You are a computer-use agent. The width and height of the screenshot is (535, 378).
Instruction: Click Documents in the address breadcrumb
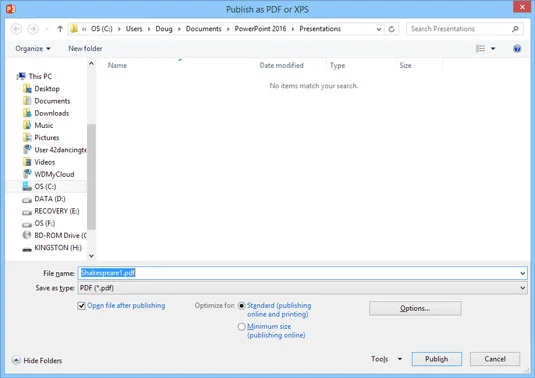coord(204,29)
